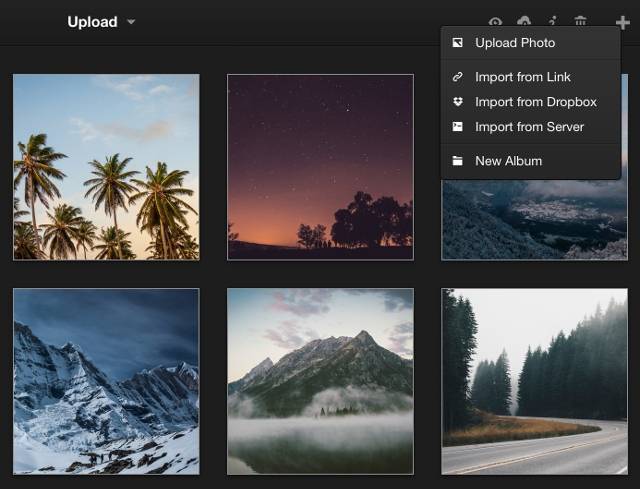Click the picture icon beside Upload Photo
The image size is (640, 489).
(x=457, y=43)
